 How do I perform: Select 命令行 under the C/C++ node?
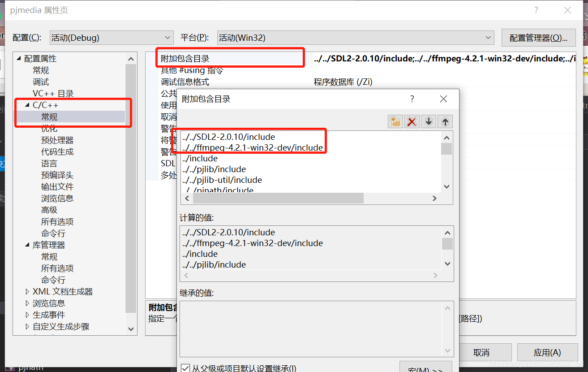pos(53,234)
